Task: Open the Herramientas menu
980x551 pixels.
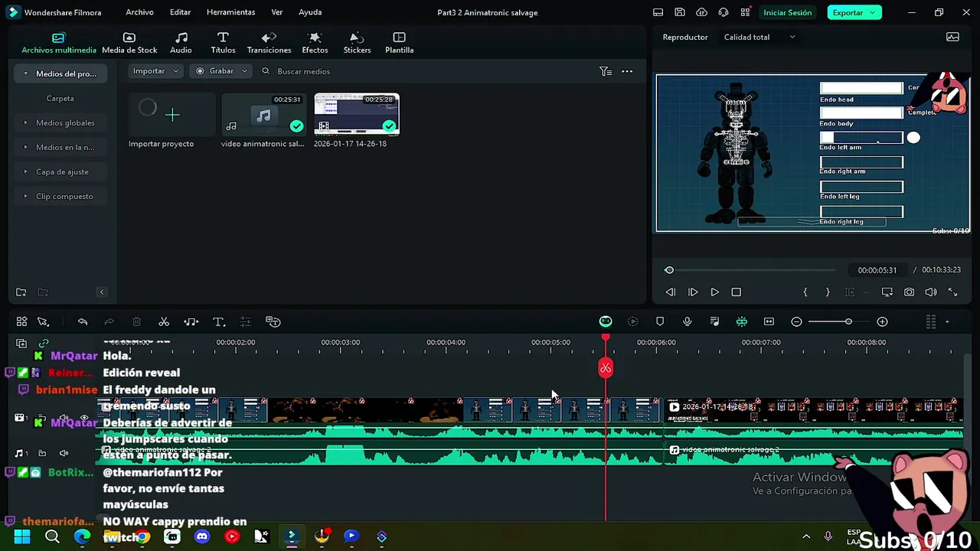Action: click(230, 12)
